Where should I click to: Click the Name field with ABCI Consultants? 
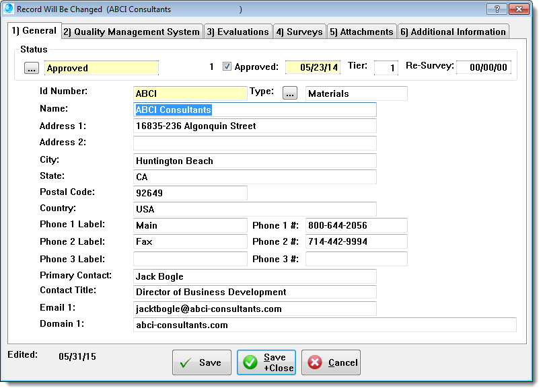[x=255, y=110]
